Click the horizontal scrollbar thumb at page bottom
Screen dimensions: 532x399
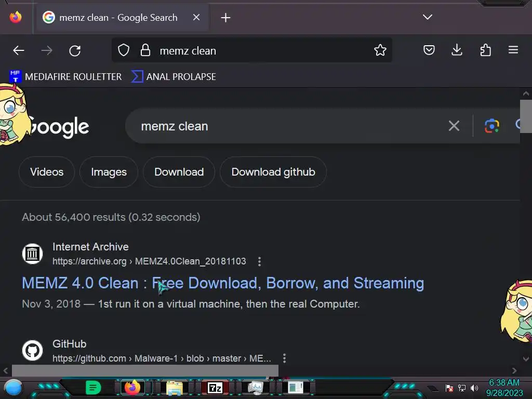click(x=145, y=370)
